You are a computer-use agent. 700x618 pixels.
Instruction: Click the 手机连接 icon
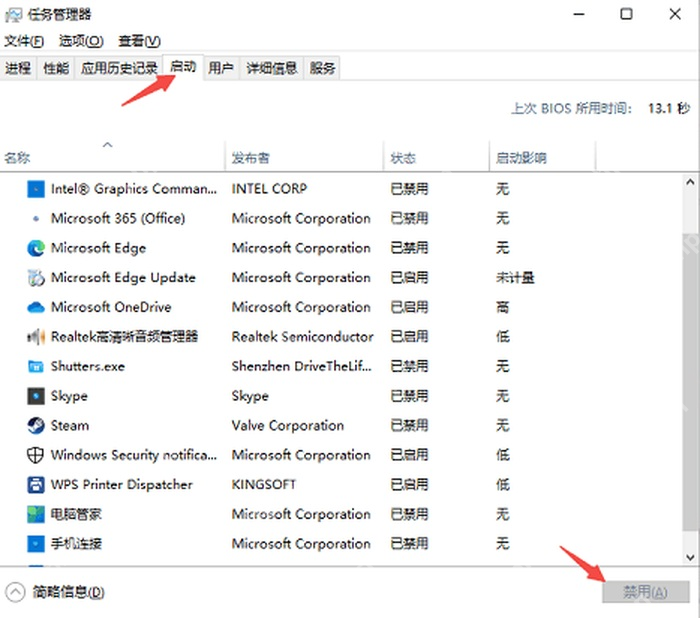pyautogui.click(x=36, y=544)
